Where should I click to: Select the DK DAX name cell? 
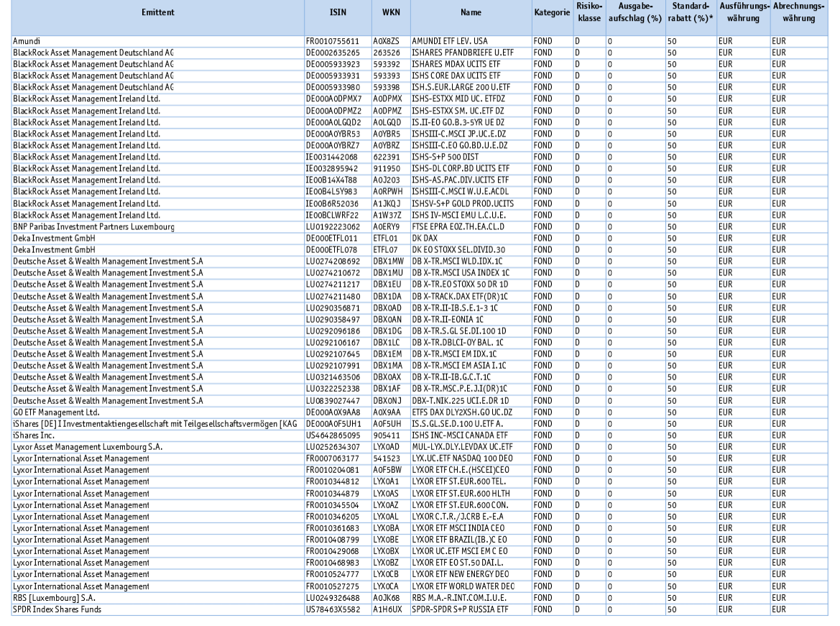pyautogui.click(x=471, y=238)
